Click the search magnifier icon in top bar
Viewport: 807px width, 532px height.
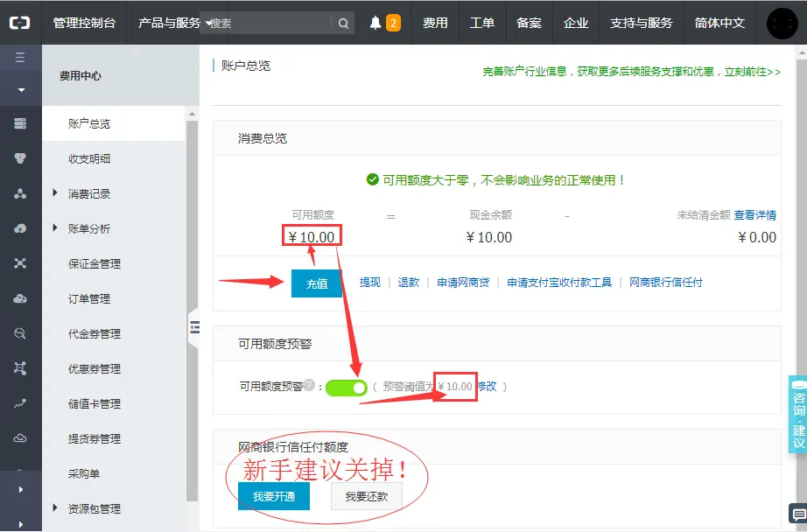pyautogui.click(x=343, y=23)
